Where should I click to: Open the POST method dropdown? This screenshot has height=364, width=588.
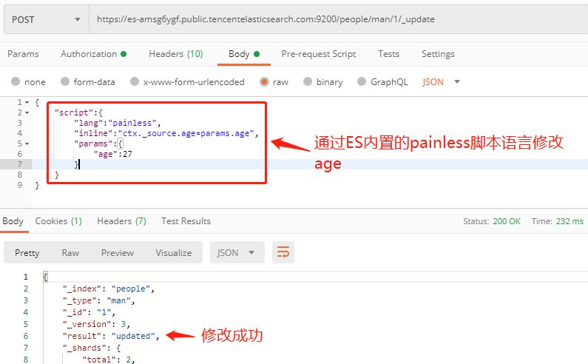pyautogui.click(x=47, y=19)
